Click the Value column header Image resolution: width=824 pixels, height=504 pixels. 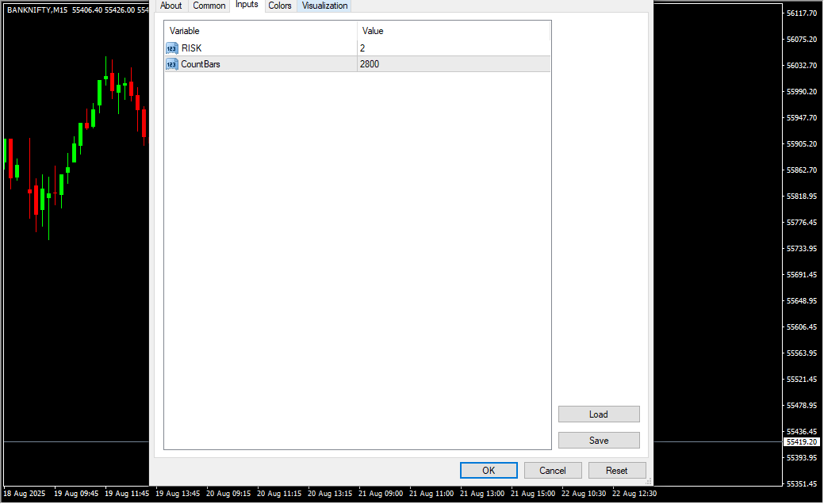(453, 31)
